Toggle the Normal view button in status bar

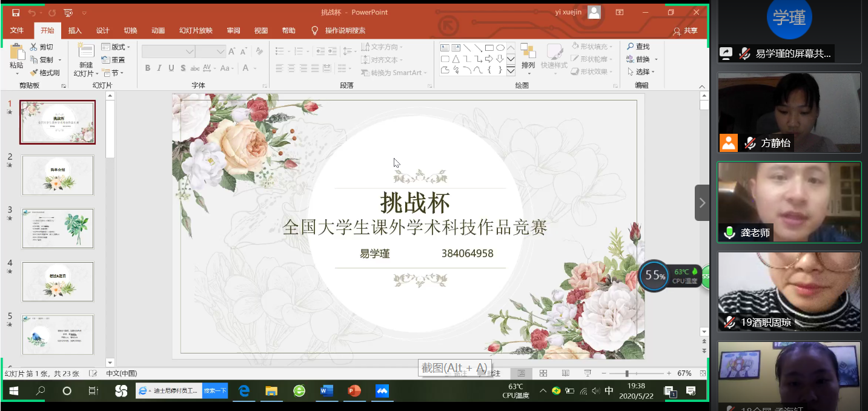point(522,373)
